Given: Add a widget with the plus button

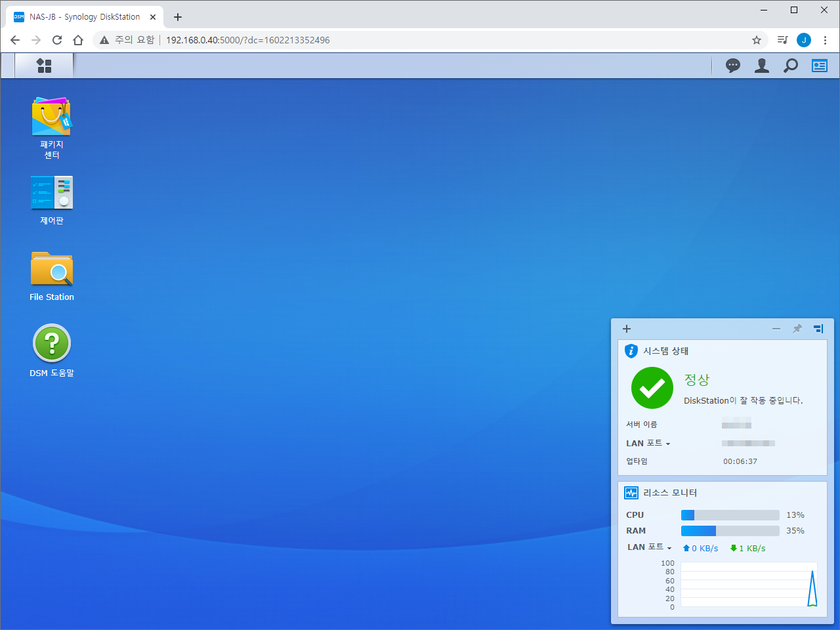Looking at the screenshot, I should (x=627, y=329).
